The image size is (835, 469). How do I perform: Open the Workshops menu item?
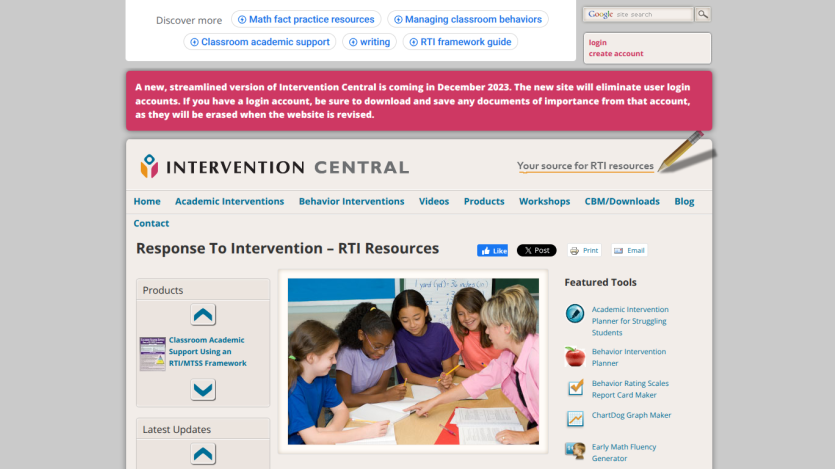point(545,201)
